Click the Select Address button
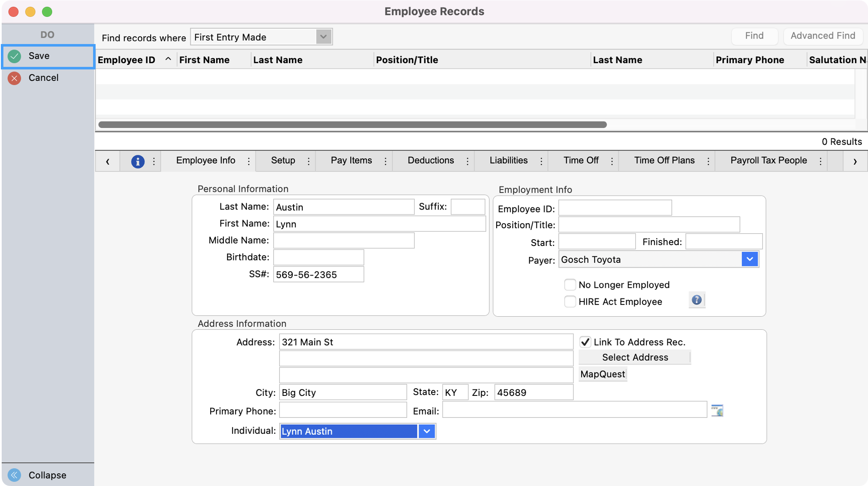This screenshot has width=868, height=486. tap(635, 357)
